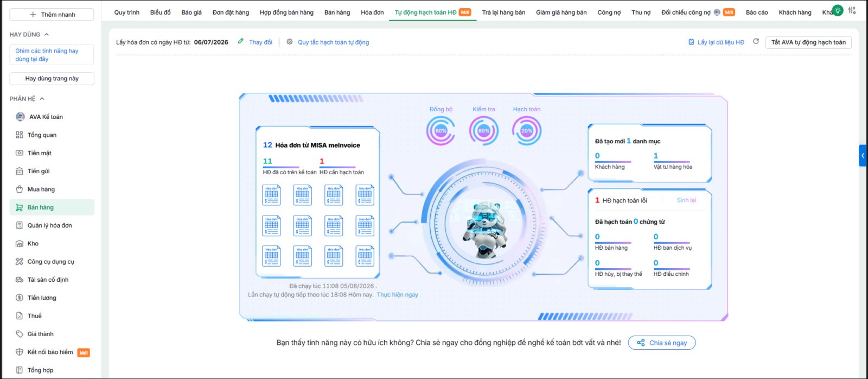Click the Vật tư hàng hóa count 1
868x379 pixels.
tap(656, 156)
